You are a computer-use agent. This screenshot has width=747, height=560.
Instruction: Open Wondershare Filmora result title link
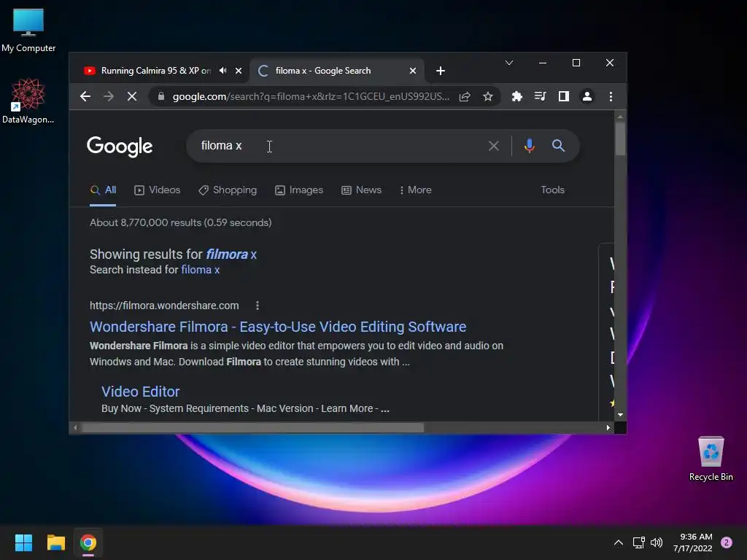pyautogui.click(x=278, y=327)
